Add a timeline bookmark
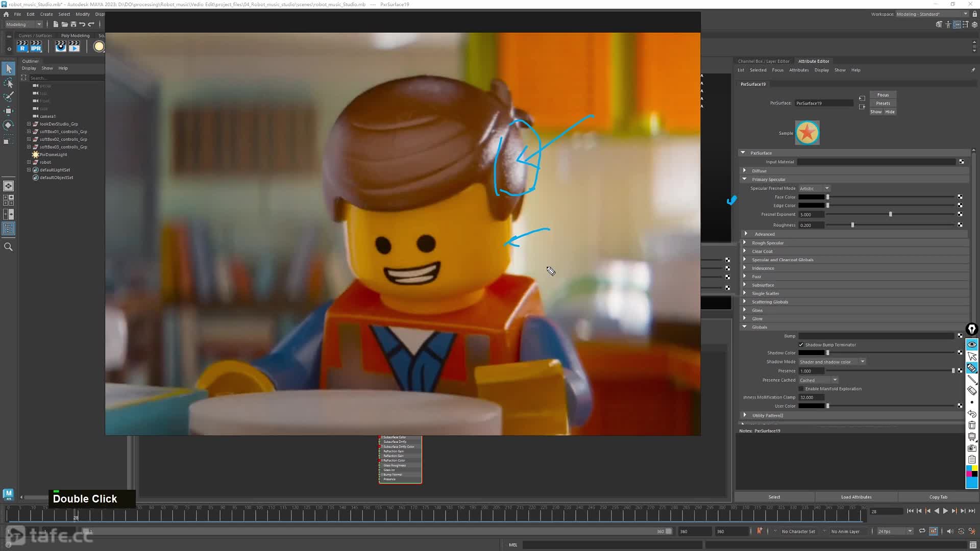 (x=759, y=531)
